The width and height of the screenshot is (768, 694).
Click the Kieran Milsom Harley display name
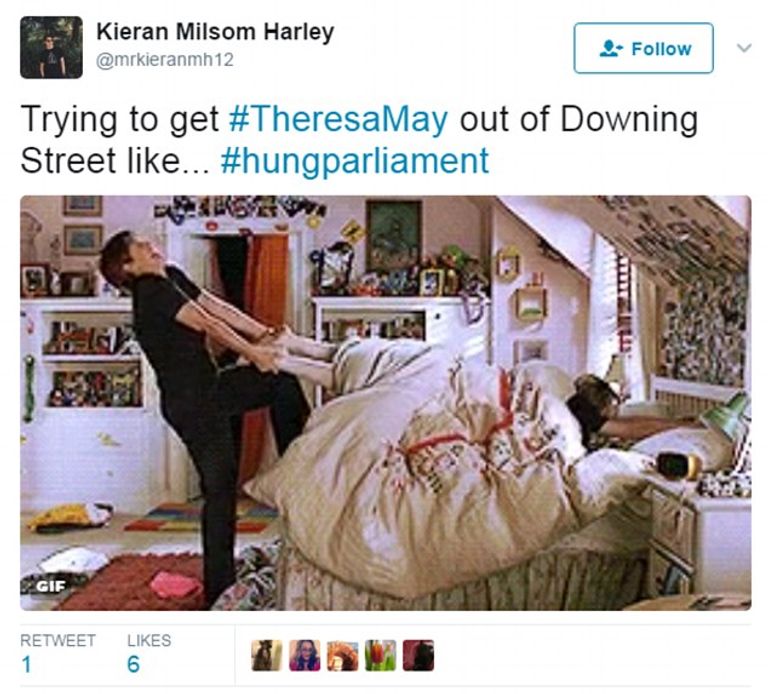click(x=216, y=32)
